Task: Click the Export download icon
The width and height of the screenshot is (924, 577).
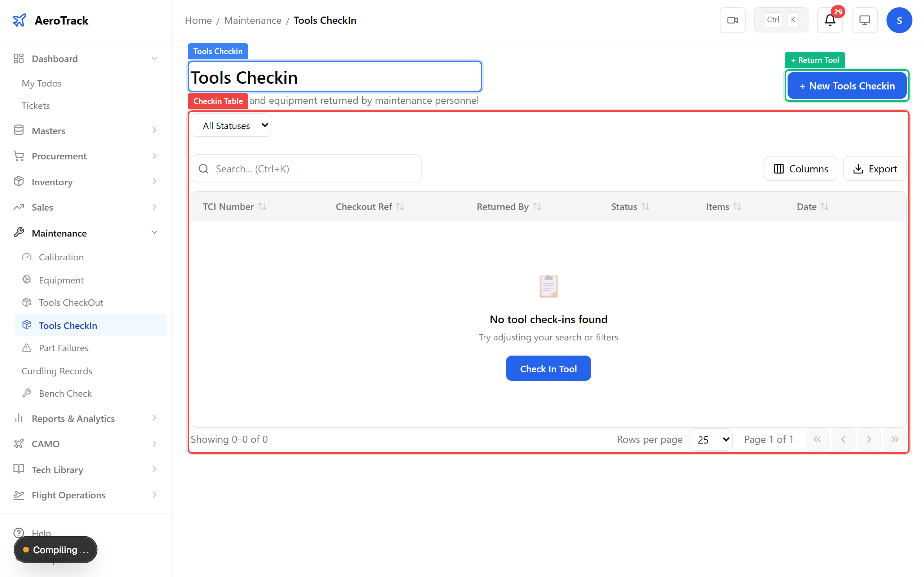Action: [859, 168]
